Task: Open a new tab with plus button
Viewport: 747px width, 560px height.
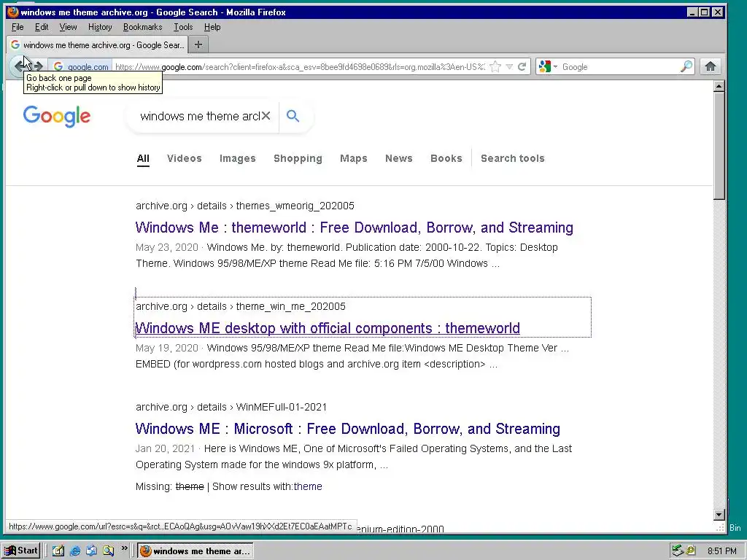Action: pyautogui.click(x=198, y=44)
